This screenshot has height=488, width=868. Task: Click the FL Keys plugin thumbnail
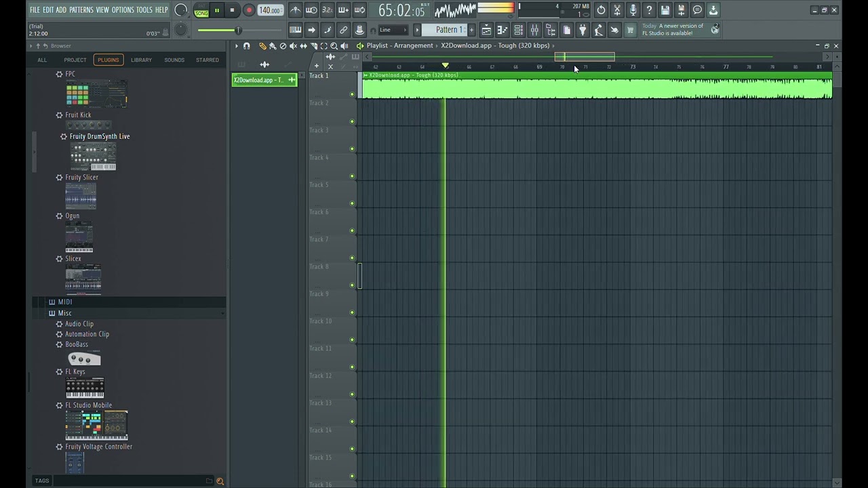click(85, 388)
